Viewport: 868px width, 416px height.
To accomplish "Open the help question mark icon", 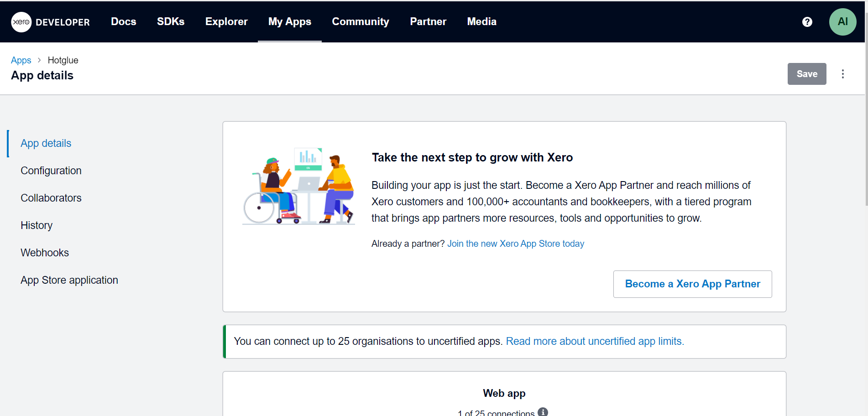I will point(807,22).
